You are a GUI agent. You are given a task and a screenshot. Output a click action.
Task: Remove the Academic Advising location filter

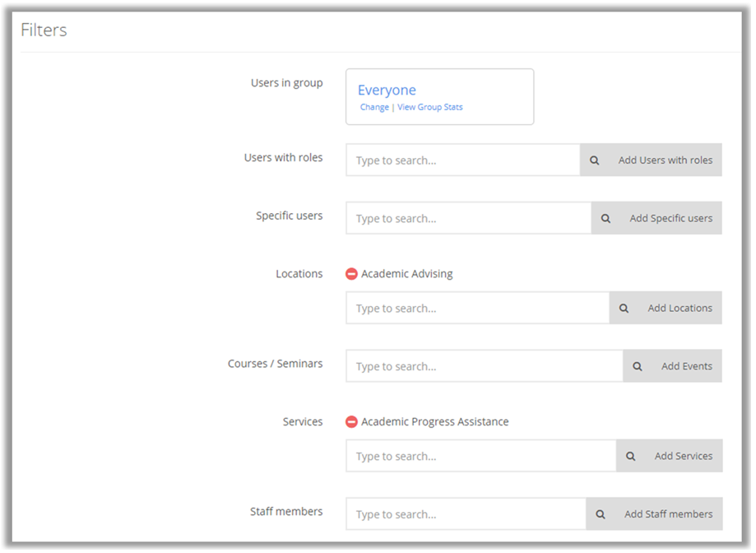point(351,274)
